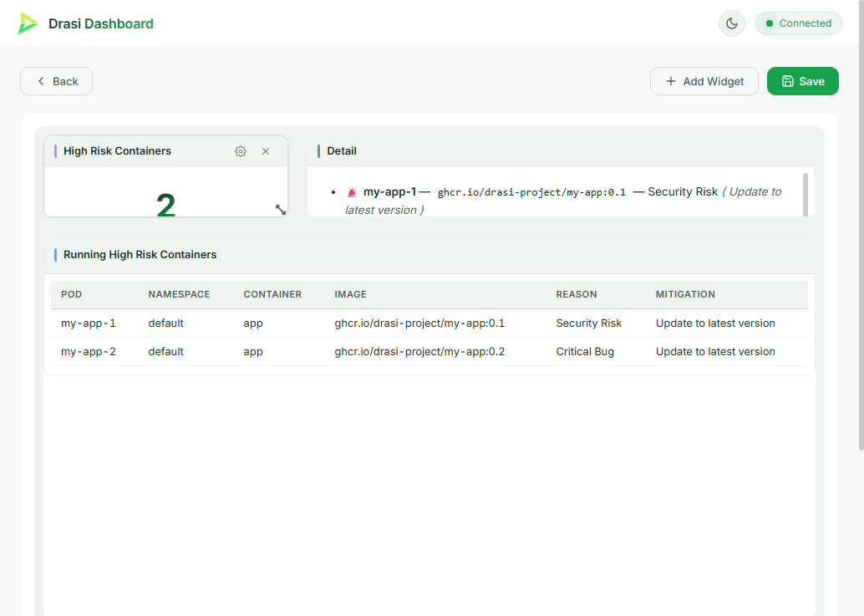
Task: Click the Detail widget scrollbar
Action: pyautogui.click(x=806, y=195)
